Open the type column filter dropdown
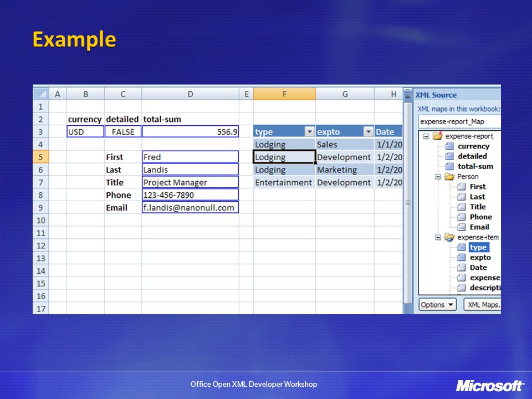 [x=309, y=131]
